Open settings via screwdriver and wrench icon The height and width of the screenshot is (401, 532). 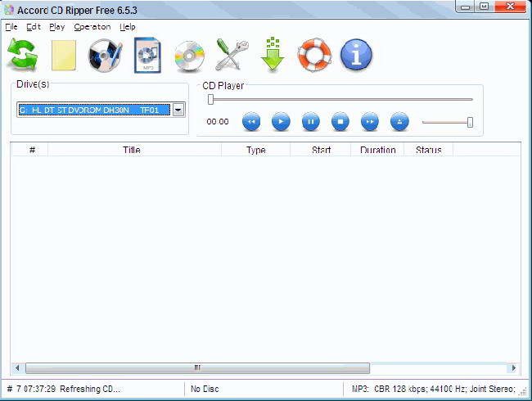click(x=232, y=54)
